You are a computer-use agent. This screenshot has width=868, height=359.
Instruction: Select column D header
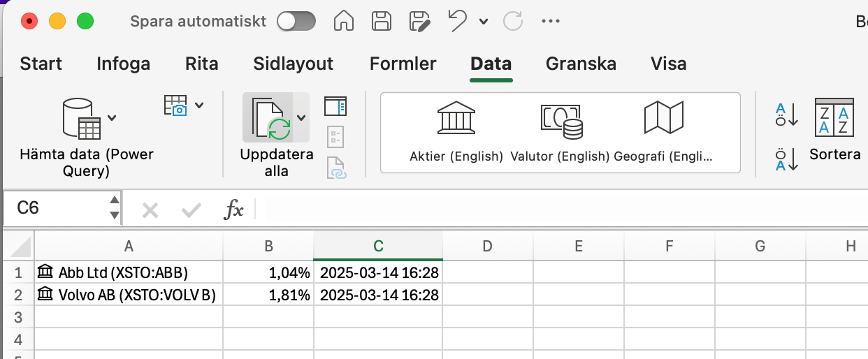coord(488,245)
